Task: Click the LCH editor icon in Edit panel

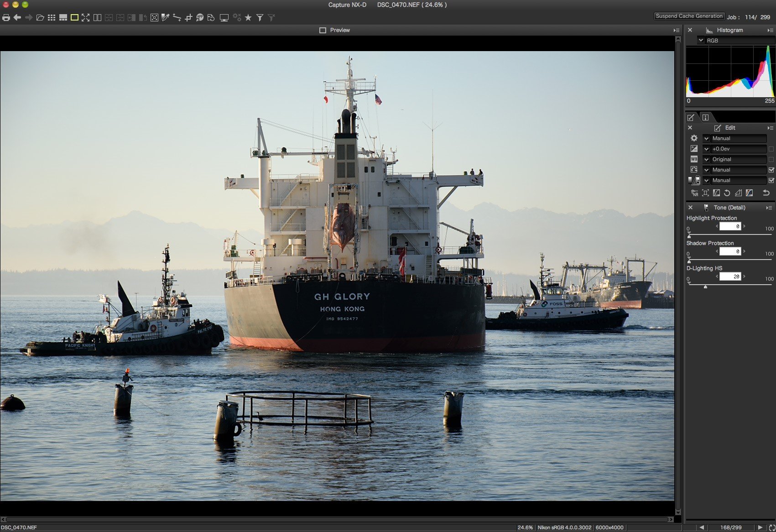Action: point(749,193)
